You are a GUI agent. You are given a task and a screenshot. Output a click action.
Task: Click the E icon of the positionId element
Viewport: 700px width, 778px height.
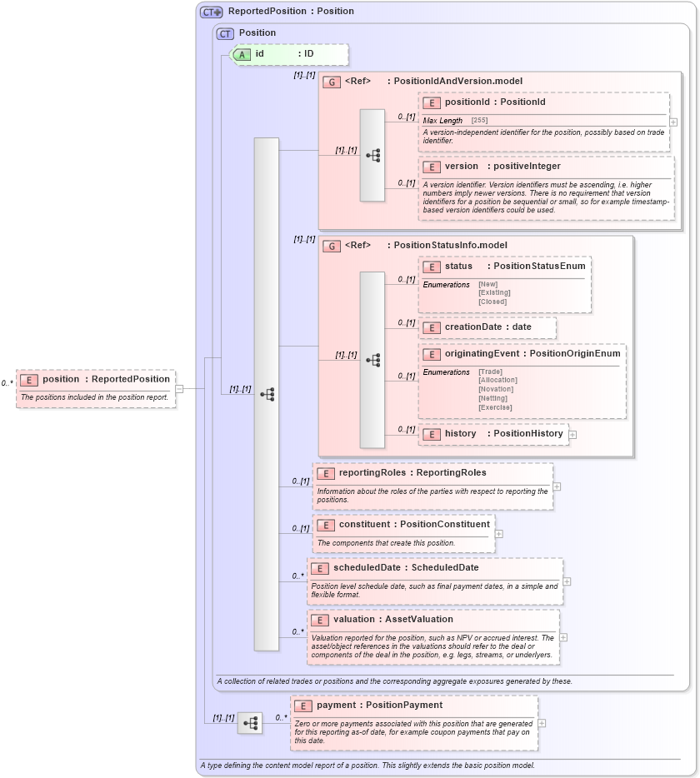[x=432, y=102]
